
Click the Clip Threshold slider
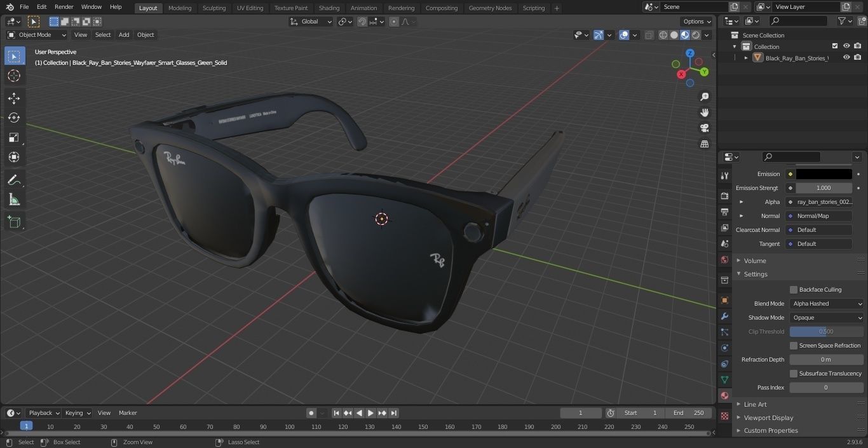(827, 332)
